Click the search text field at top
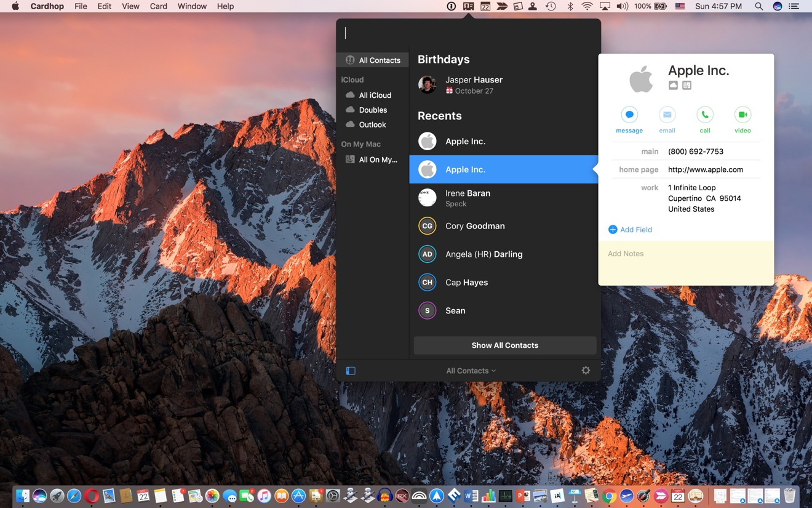This screenshot has width=812, height=508. pos(468,33)
